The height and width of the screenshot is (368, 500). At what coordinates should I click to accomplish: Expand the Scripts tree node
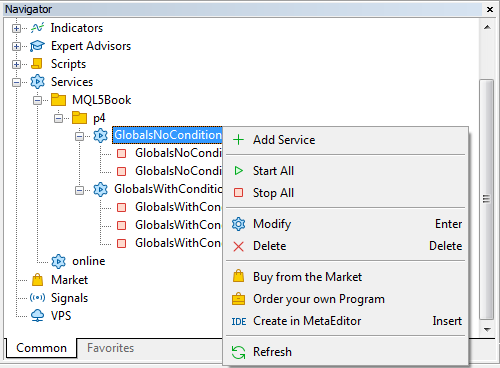(16, 64)
